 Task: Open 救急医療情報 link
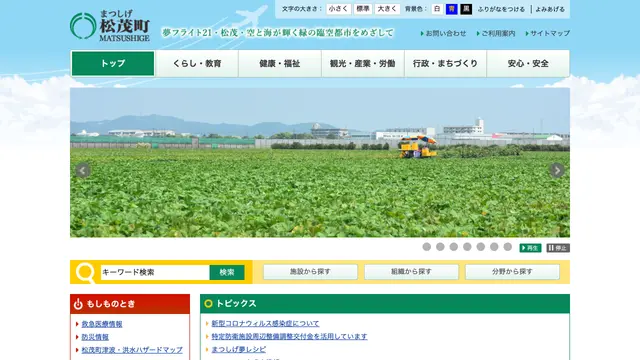point(102,324)
